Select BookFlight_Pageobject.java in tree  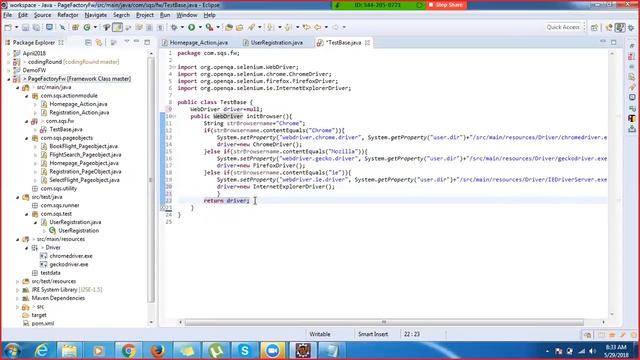(84, 146)
